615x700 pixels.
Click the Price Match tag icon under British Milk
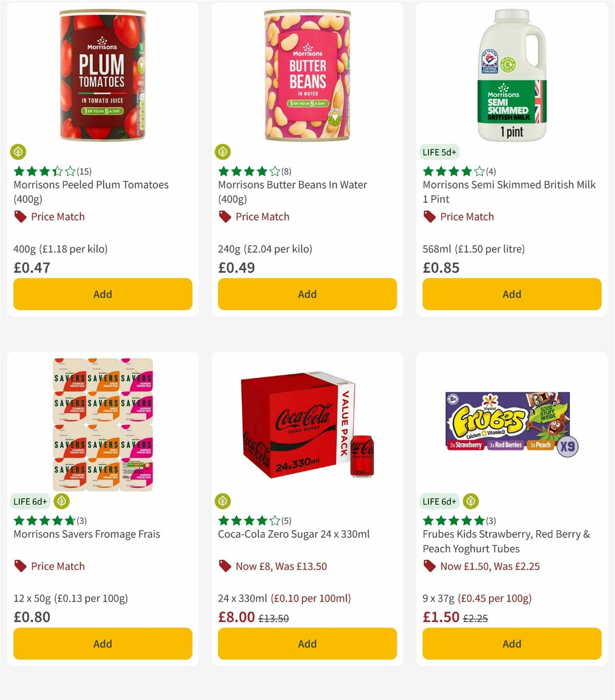(429, 217)
